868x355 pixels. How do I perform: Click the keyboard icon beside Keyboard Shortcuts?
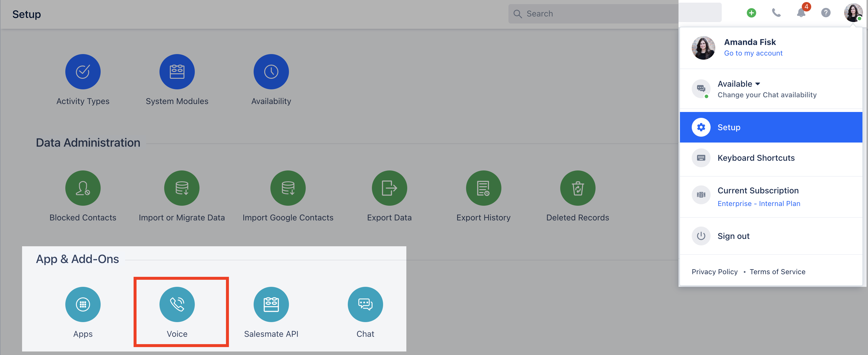tap(701, 158)
